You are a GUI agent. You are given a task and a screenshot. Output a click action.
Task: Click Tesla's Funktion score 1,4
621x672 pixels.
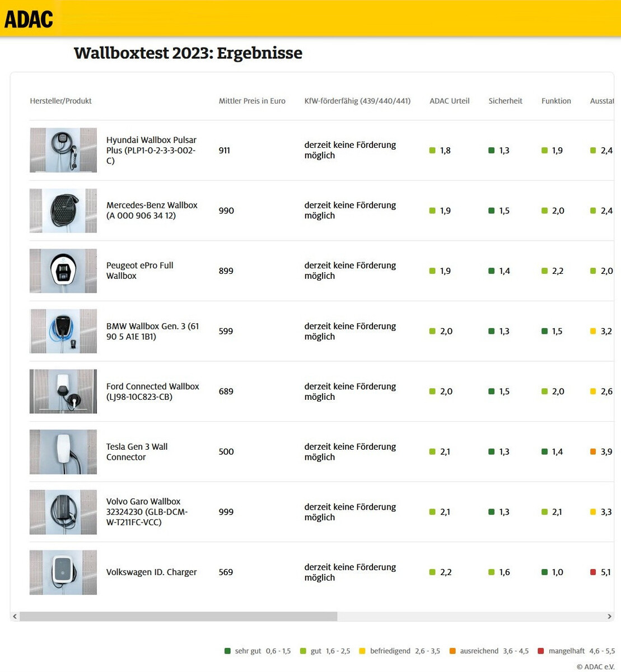[557, 451]
